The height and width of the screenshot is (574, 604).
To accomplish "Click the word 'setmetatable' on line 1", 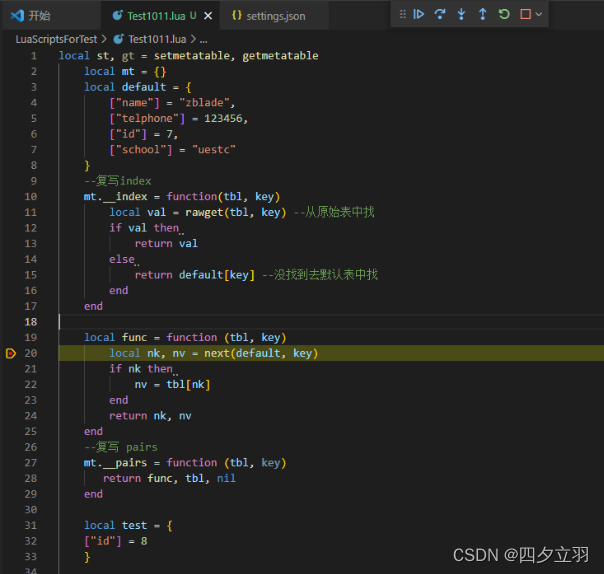I will click(x=192, y=56).
